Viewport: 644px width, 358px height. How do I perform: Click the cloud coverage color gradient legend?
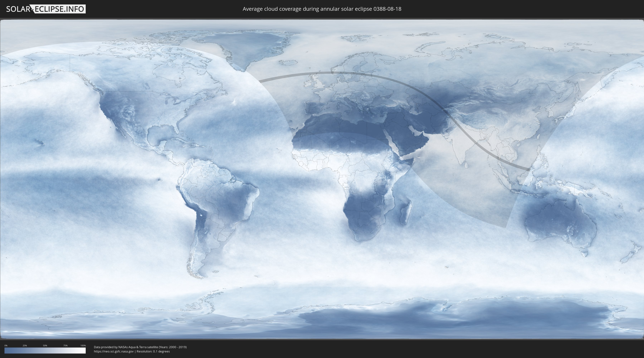click(x=45, y=350)
